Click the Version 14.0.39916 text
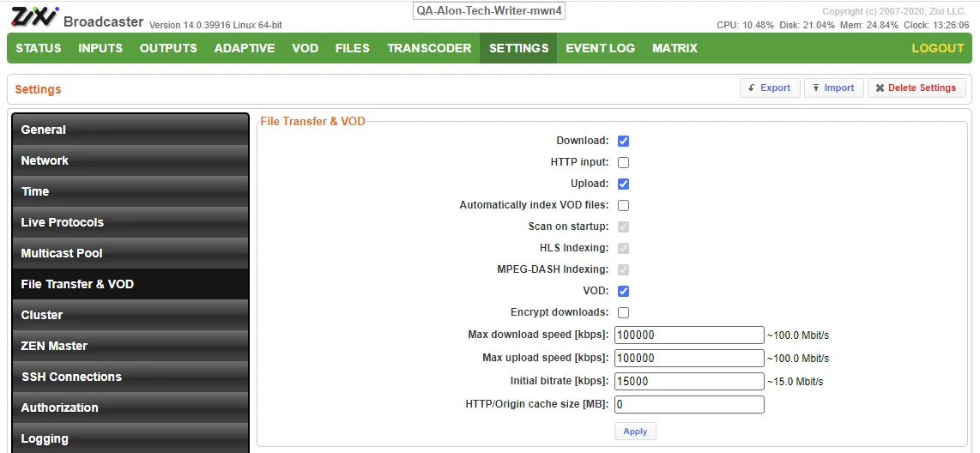Viewport: 980px width, 453px height. pyautogui.click(x=215, y=25)
